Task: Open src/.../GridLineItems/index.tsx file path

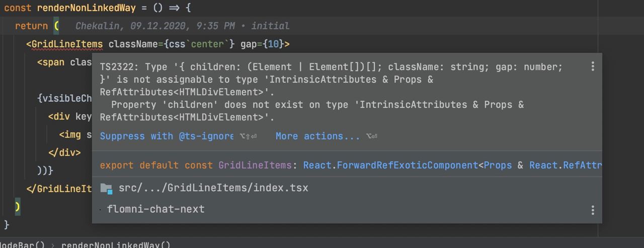Action: 213,188
